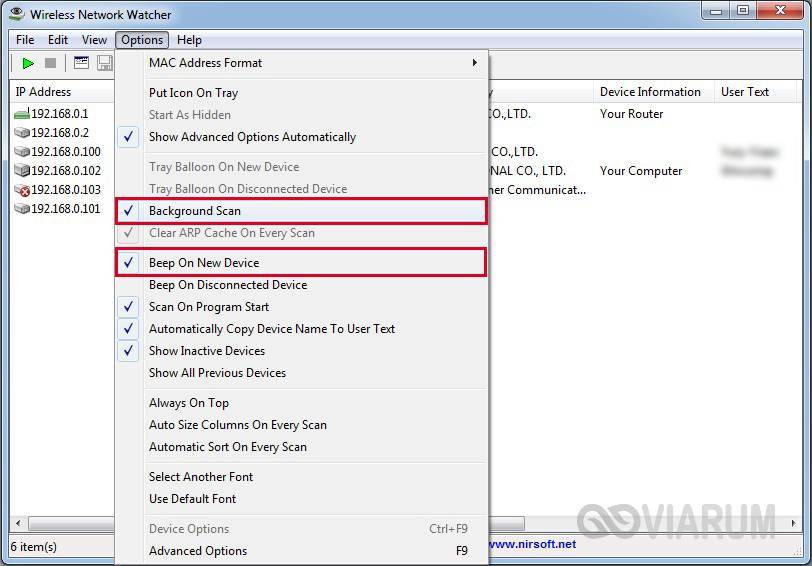Click the 6 item(s) status bar text
Image resolution: width=812 pixels, height=566 pixels.
click(x=34, y=547)
